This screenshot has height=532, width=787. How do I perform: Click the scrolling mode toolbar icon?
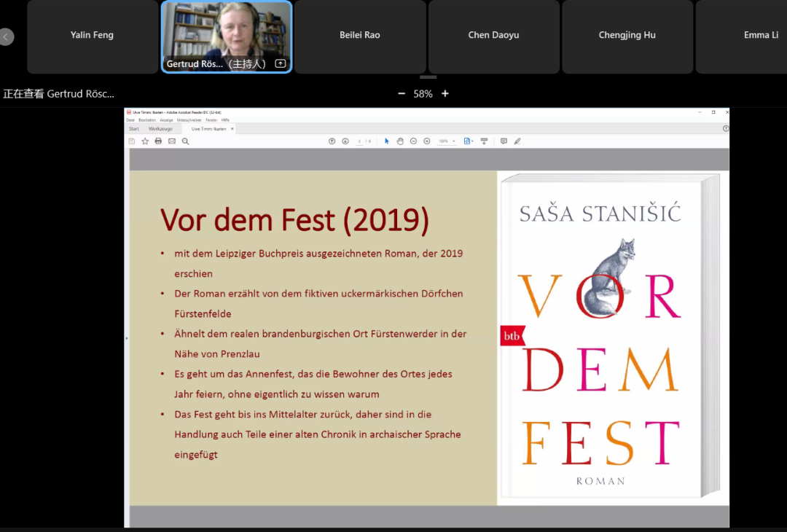point(485,141)
